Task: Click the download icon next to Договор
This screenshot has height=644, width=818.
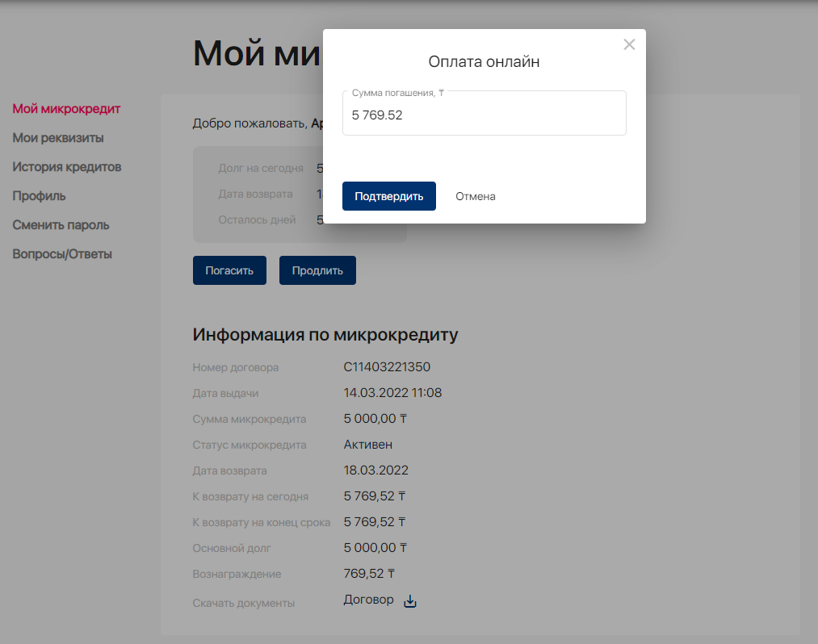Action: 410,601
